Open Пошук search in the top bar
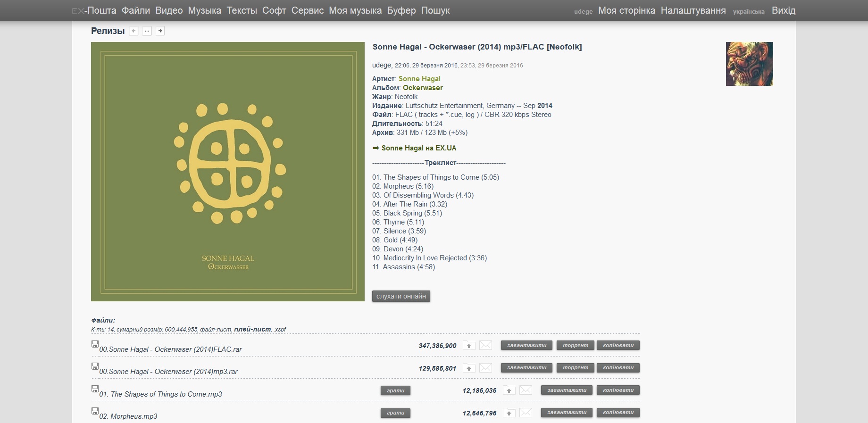The image size is (868, 423). pyautogui.click(x=435, y=10)
